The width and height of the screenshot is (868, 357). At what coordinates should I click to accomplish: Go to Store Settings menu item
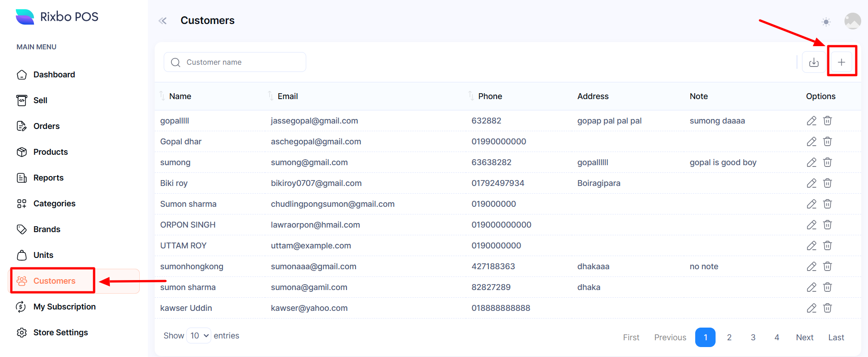60,333
